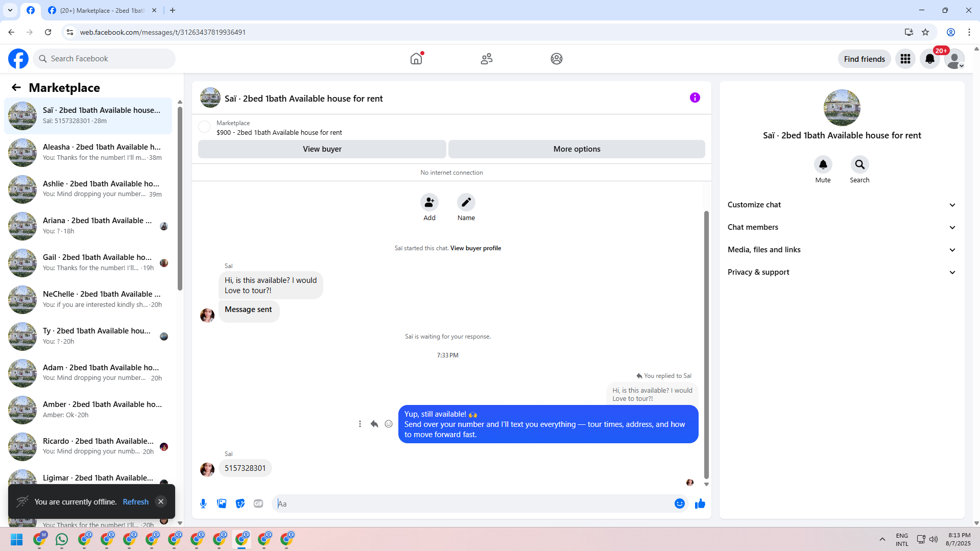Reload the page

[x=48, y=32]
